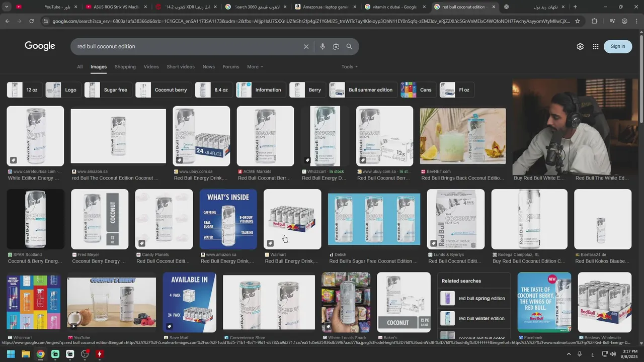This screenshot has height=362, width=644.
Task: Open the Lunds & Byerlys coconut image
Action: (x=456, y=219)
